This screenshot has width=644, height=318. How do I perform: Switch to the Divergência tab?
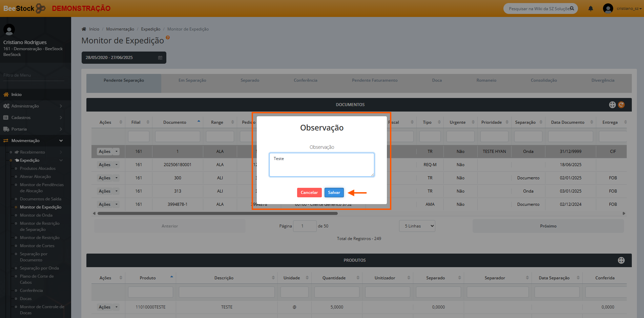[603, 80]
